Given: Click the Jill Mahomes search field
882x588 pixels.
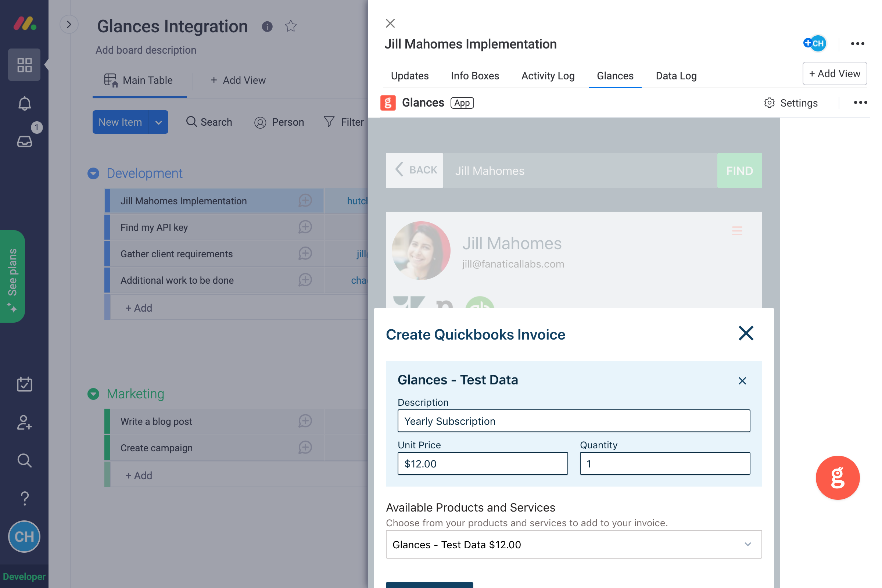Looking at the screenshot, I should [580, 171].
